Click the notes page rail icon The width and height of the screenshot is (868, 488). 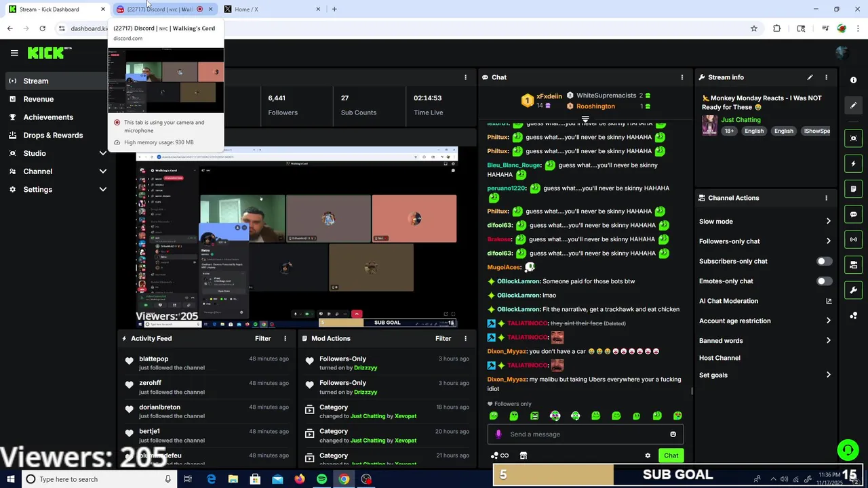(x=853, y=189)
